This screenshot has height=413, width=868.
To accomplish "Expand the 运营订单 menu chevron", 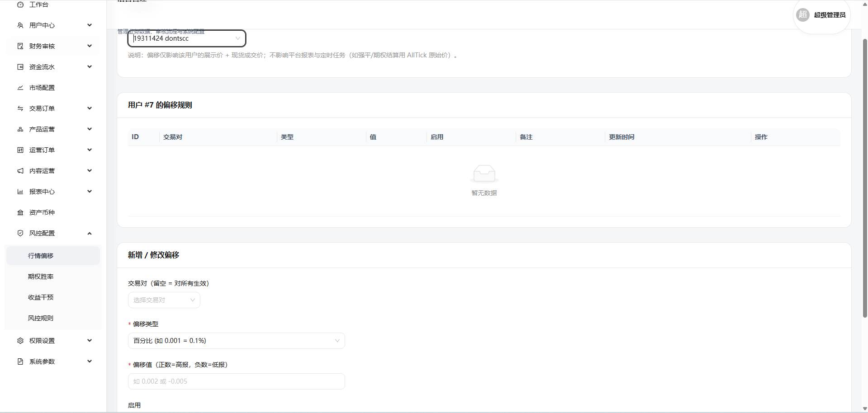I will pos(90,150).
